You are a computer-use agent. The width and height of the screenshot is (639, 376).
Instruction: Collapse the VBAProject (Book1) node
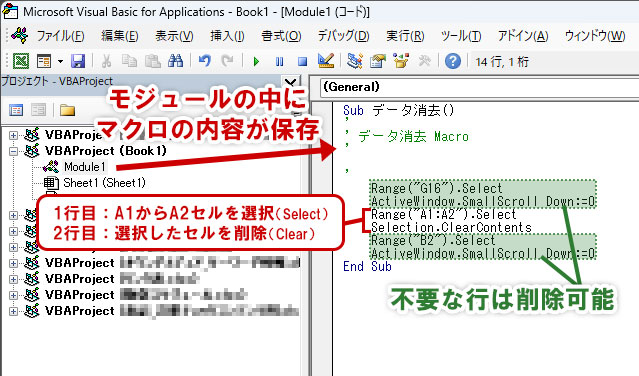click(x=13, y=151)
